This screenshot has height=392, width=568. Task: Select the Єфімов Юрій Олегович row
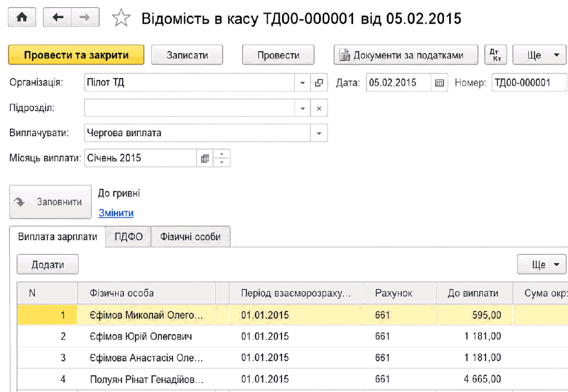[x=293, y=337]
